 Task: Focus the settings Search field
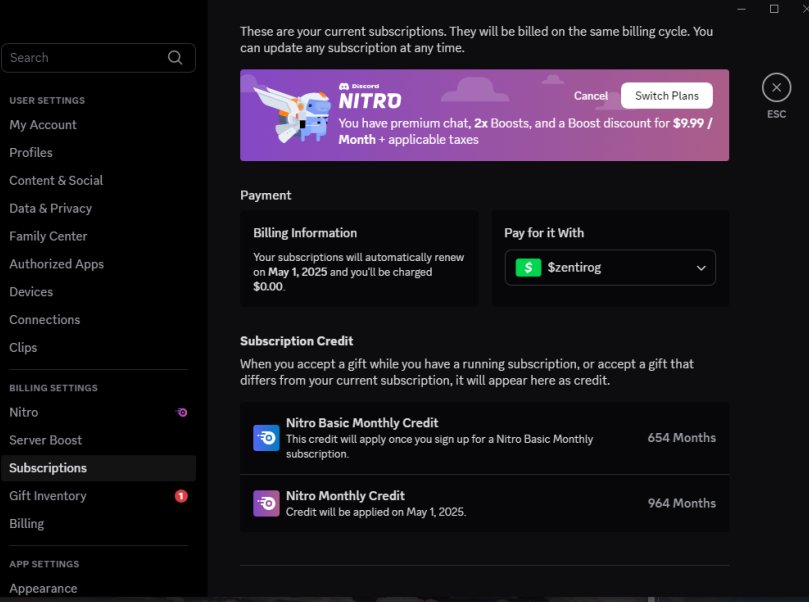pyautogui.click(x=99, y=58)
